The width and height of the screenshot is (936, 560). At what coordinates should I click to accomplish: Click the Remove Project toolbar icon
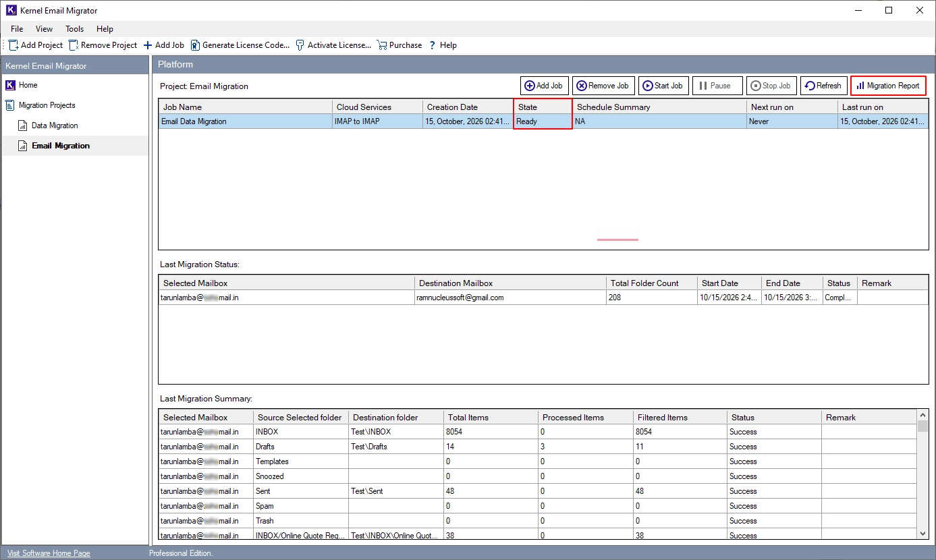click(x=74, y=45)
